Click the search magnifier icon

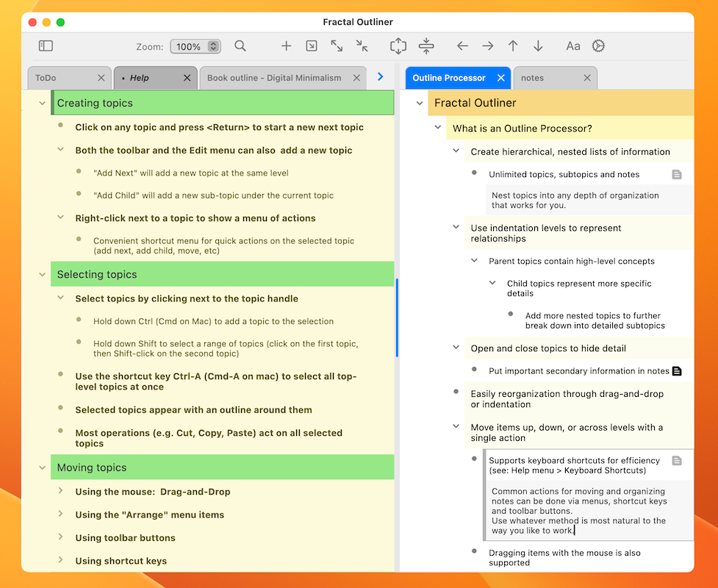(x=240, y=46)
